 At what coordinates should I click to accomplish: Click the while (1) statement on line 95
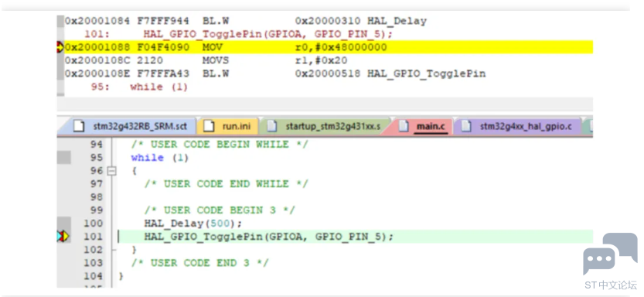159,158
